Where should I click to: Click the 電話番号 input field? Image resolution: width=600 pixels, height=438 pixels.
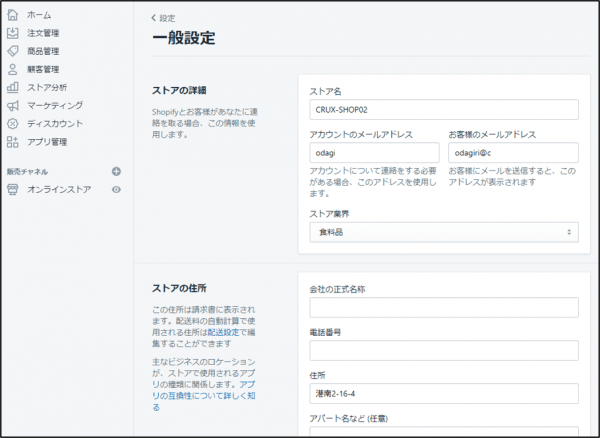pos(444,350)
